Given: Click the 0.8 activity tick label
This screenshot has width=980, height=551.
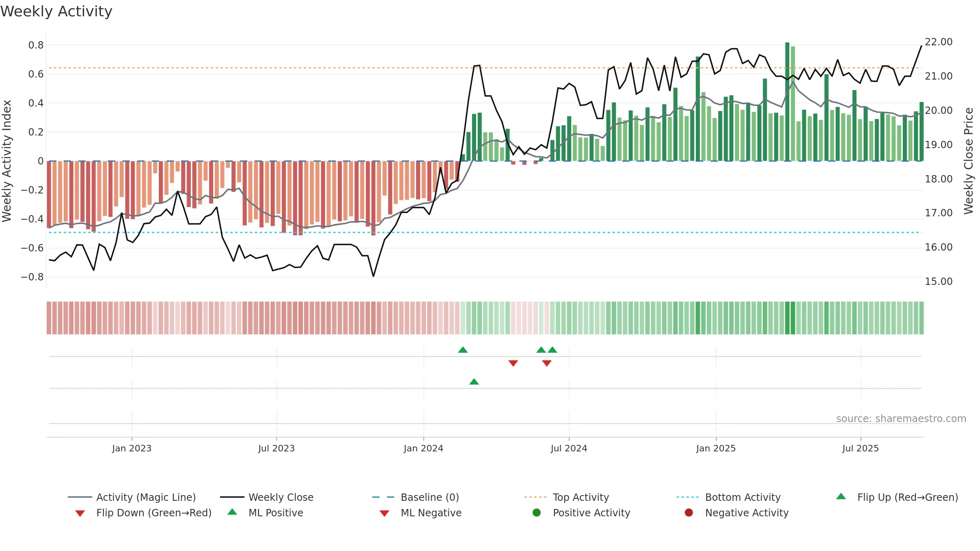Looking at the screenshot, I should tap(36, 45).
